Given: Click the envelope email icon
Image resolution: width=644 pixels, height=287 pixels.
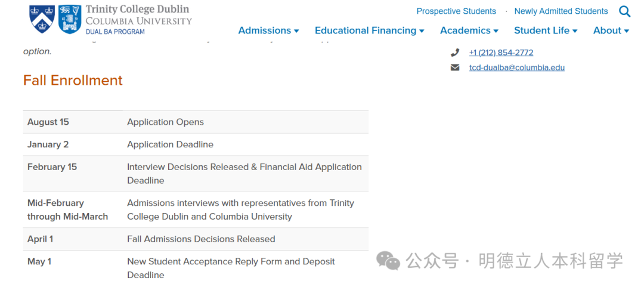Looking at the screenshot, I should [x=454, y=67].
